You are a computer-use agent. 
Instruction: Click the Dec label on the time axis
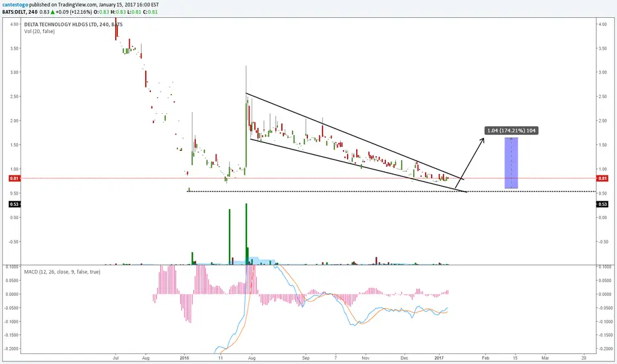404,358
